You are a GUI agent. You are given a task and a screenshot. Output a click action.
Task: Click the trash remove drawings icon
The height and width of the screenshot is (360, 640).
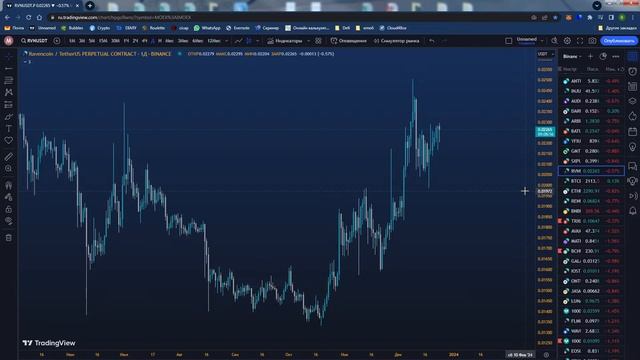(x=9, y=238)
